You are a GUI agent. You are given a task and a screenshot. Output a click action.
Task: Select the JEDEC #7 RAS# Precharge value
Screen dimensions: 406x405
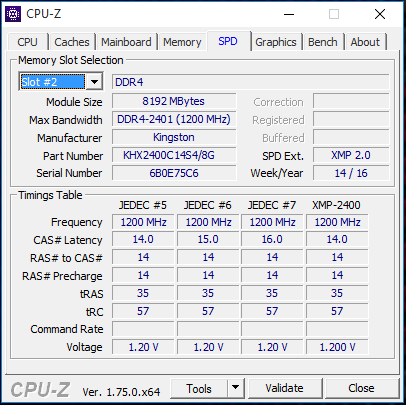(x=272, y=275)
